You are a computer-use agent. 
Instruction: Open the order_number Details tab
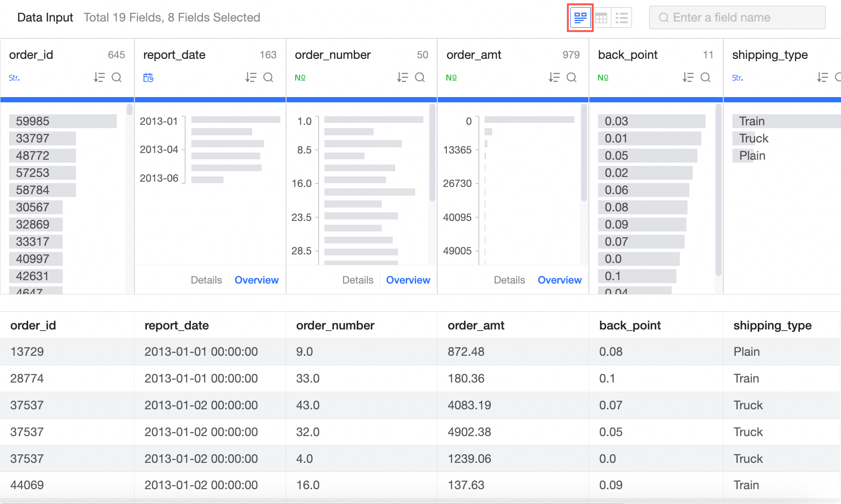pos(358,280)
